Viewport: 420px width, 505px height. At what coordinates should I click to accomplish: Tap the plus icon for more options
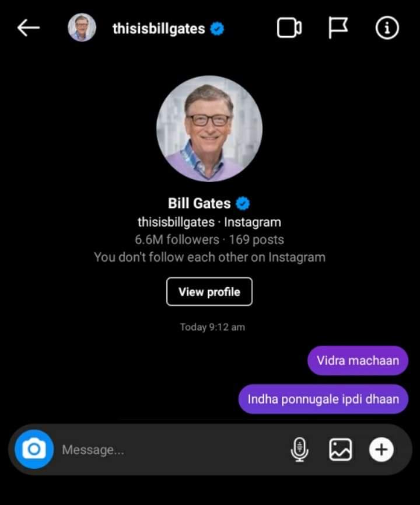[381, 450]
